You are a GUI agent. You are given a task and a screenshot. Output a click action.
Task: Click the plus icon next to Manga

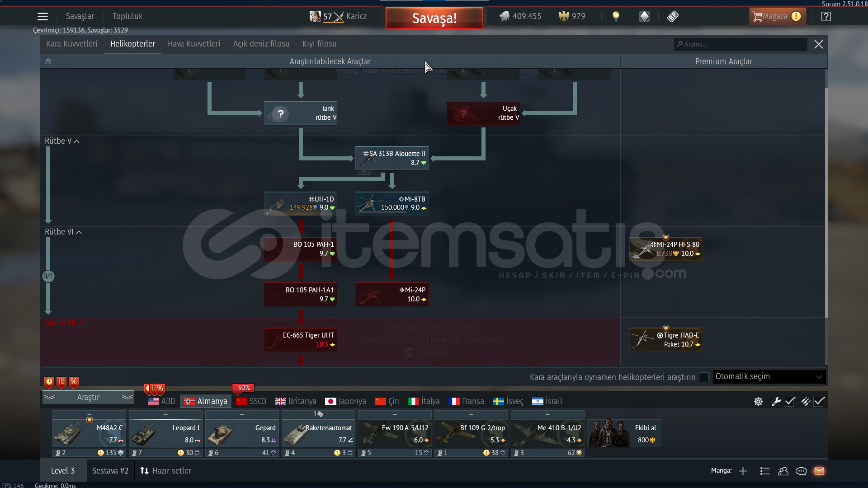click(x=743, y=471)
